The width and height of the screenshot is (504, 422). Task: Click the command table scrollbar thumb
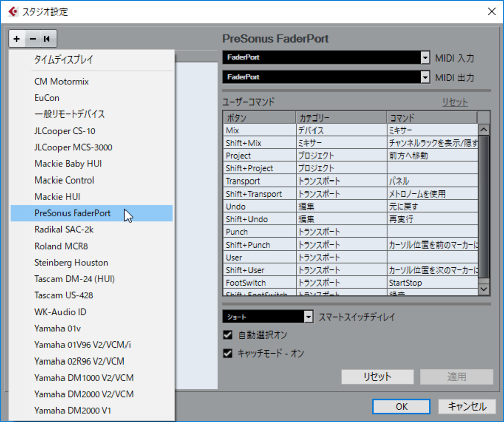pos(484,207)
